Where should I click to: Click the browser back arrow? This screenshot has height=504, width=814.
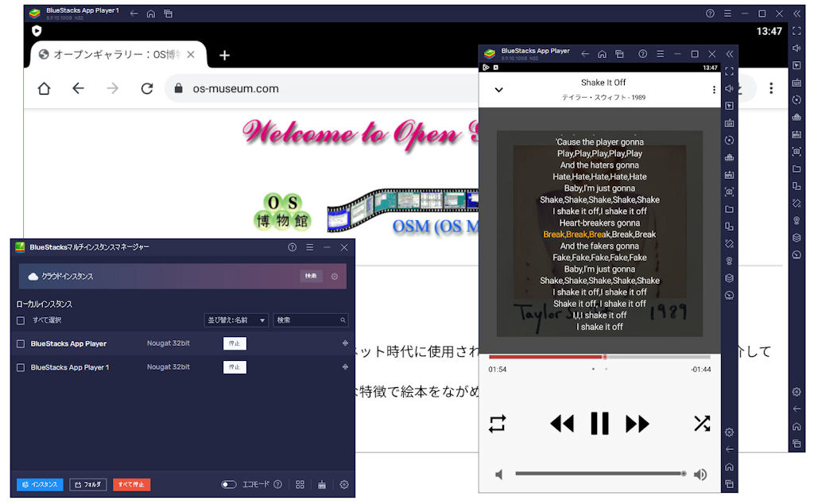pyautogui.click(x=79, y=89)
